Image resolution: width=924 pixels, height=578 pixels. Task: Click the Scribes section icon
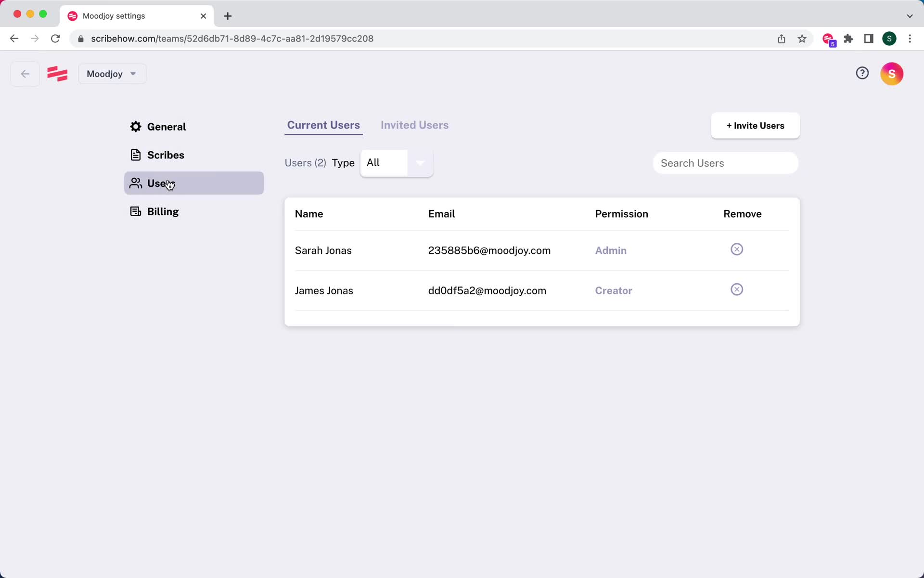pyautogui.click(x=136, y=155)
